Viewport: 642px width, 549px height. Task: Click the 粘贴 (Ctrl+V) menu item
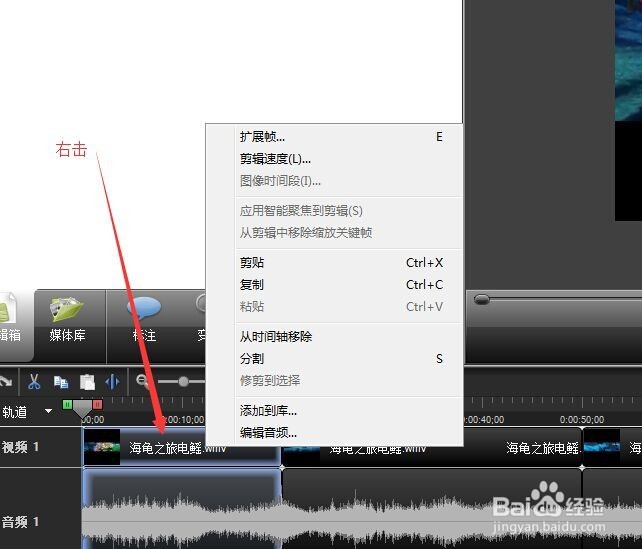(x=349, y=307)
